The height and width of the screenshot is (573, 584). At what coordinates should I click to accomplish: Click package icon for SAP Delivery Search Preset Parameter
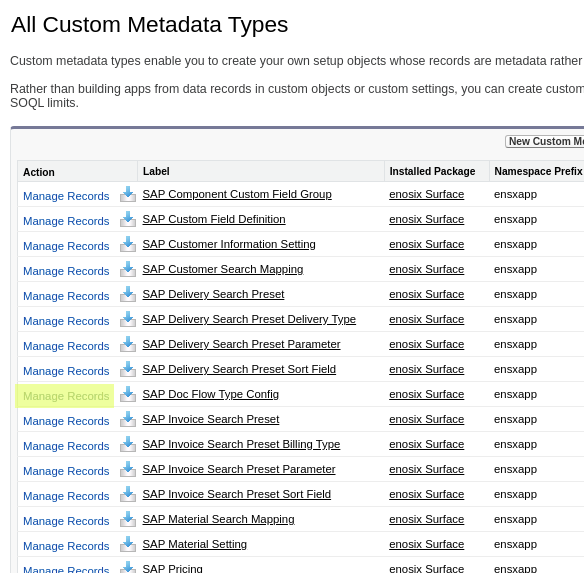click(128, 344)
